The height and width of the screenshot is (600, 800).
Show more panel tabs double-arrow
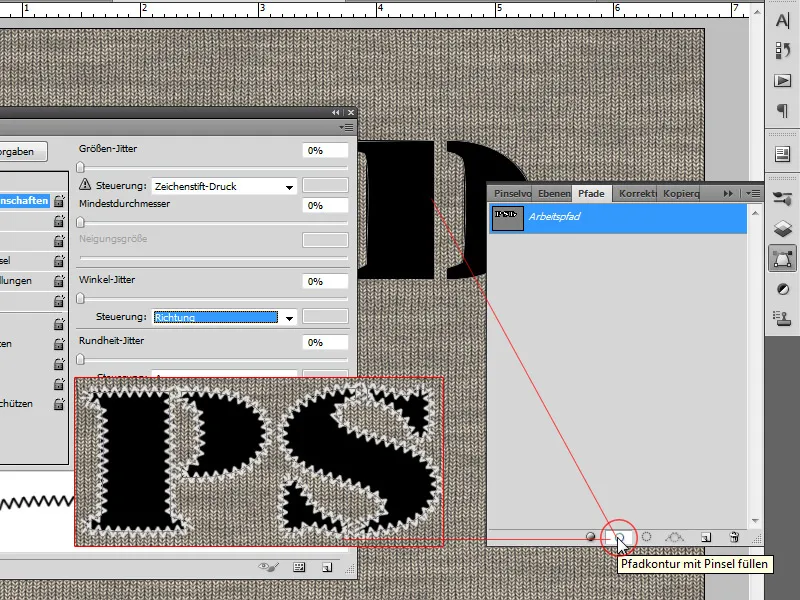728,193
